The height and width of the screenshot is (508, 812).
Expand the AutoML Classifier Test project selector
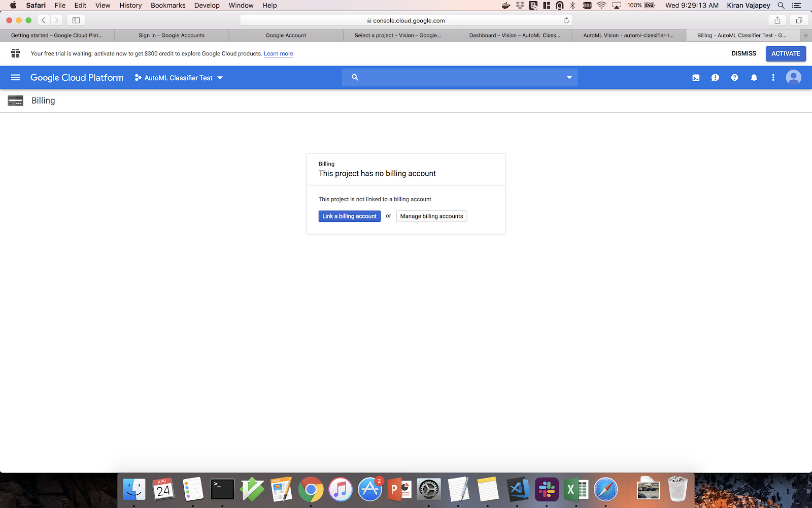(x=179, y=78)
